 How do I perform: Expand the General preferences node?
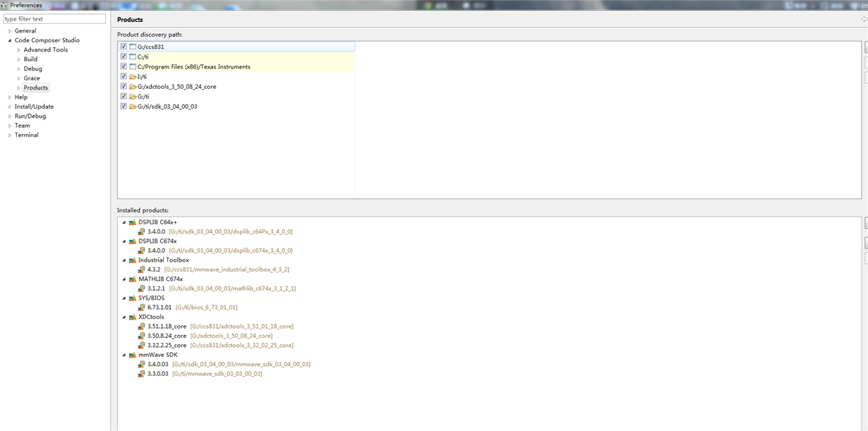click(10, 31)
